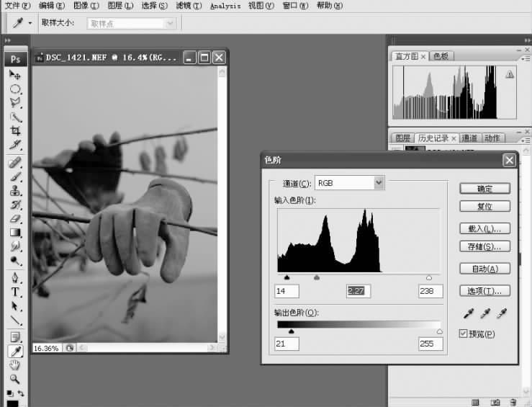
Task: Click the 确定 (OK) button
Action: pos(484,189)
